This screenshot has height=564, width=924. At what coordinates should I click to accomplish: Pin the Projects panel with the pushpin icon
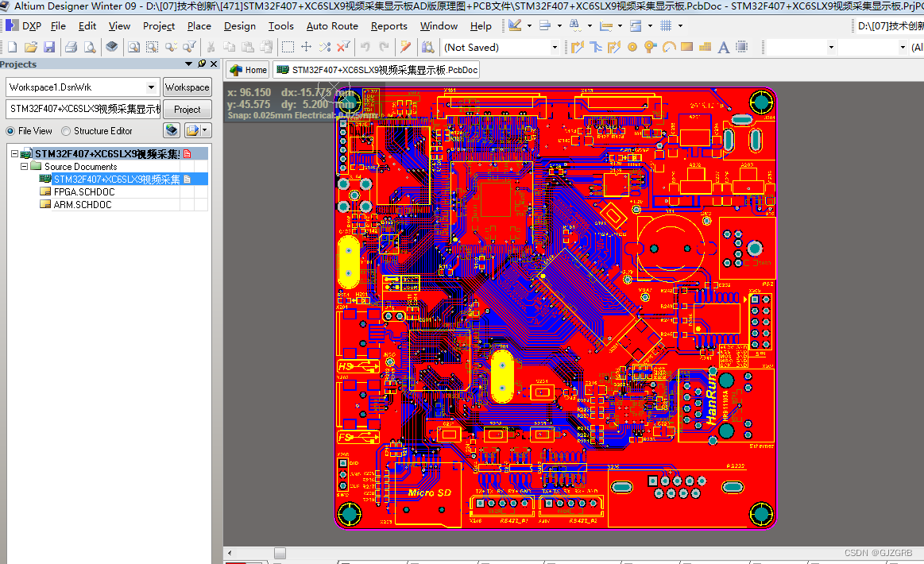point(202,64)
